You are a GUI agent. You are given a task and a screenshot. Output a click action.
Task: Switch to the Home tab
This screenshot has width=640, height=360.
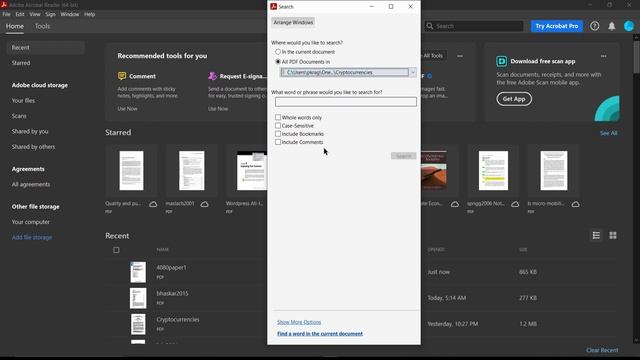coord(15,26)
